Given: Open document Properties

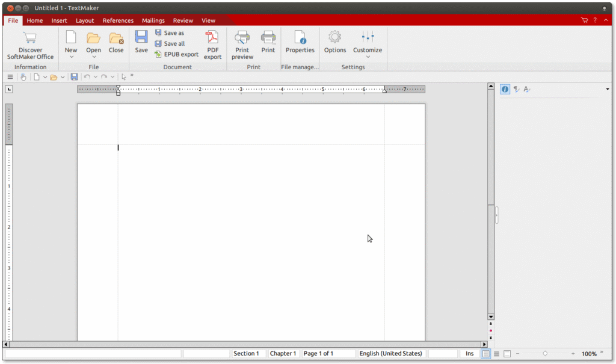Looking at the screenshot, I should pyautogui.click(x=300, y=39).
